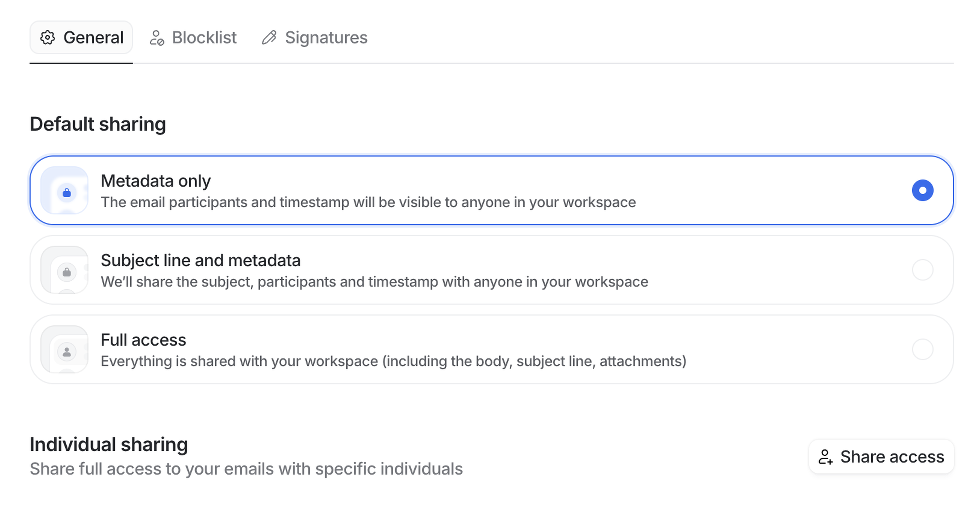Viewport: 980px width, 524px height.
Task: Click the description text under Metadata only
Action: (x=368, y=203)
